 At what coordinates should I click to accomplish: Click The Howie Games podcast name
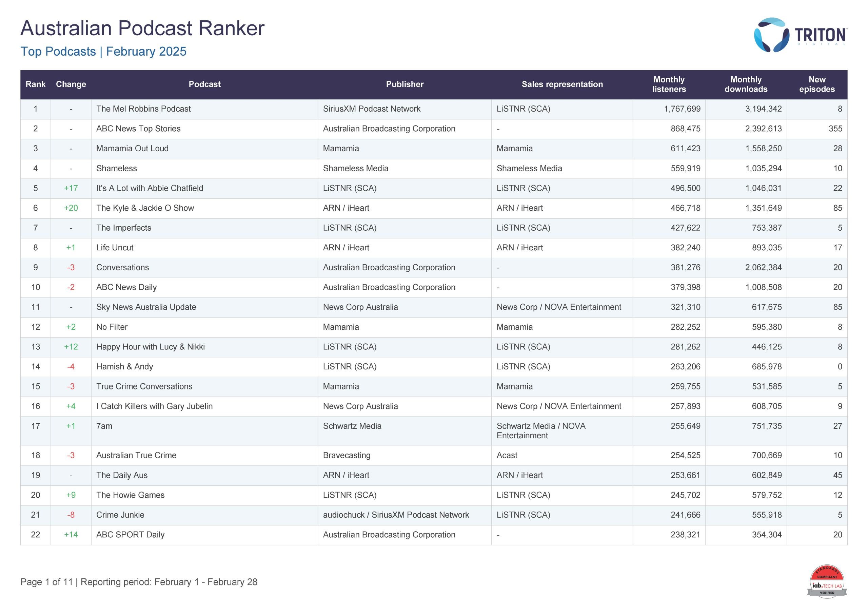coord(131,495)
